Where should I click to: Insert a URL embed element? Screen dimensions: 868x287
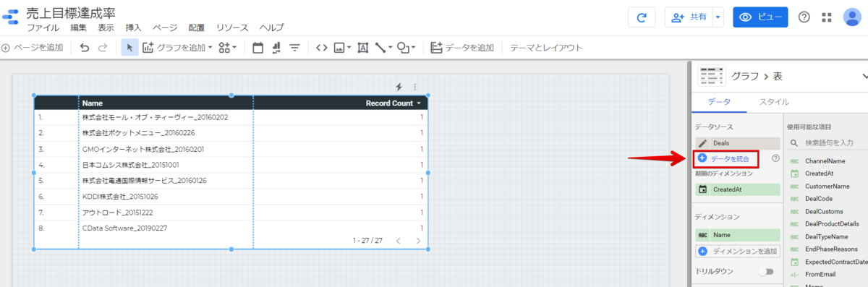(x=322, y=48)
